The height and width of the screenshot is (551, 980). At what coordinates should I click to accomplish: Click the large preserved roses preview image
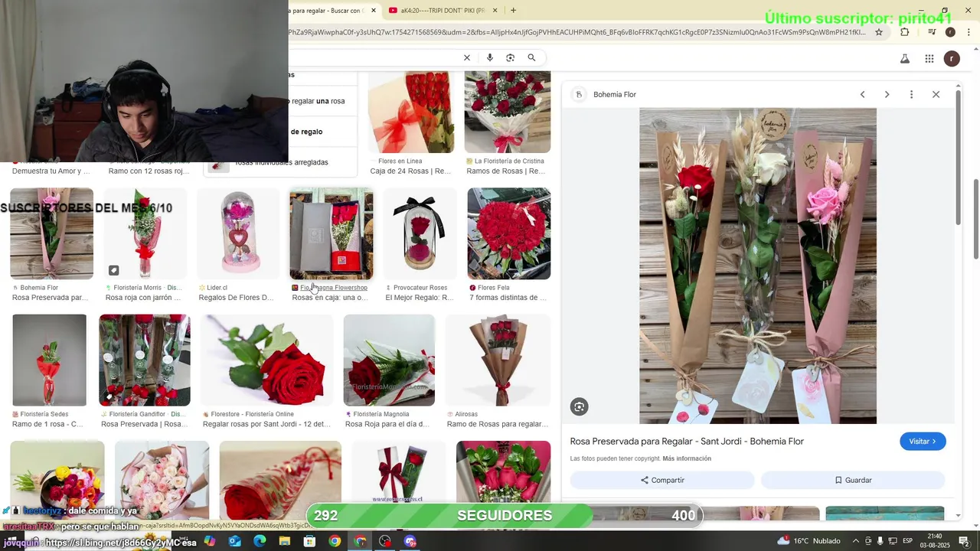tap(758, 266)
